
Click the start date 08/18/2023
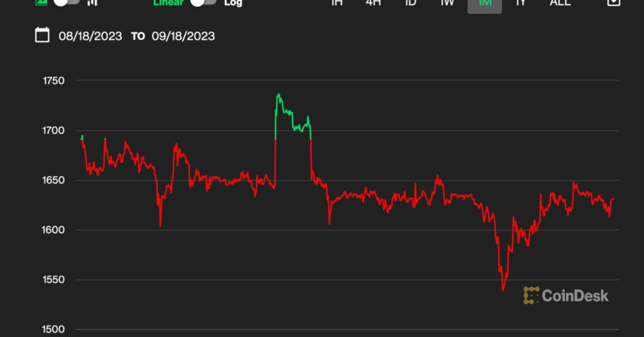click(90, 36)
